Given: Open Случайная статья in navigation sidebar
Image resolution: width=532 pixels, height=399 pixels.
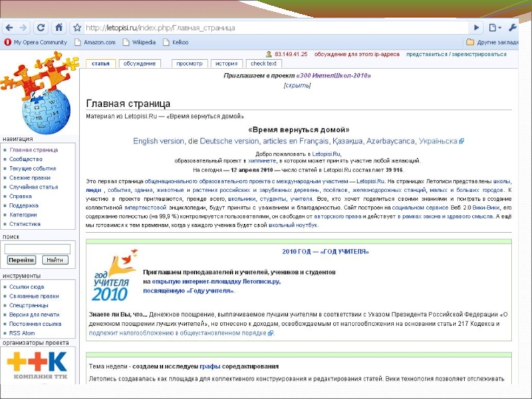Looking at the screenshot, I should 33,187.
